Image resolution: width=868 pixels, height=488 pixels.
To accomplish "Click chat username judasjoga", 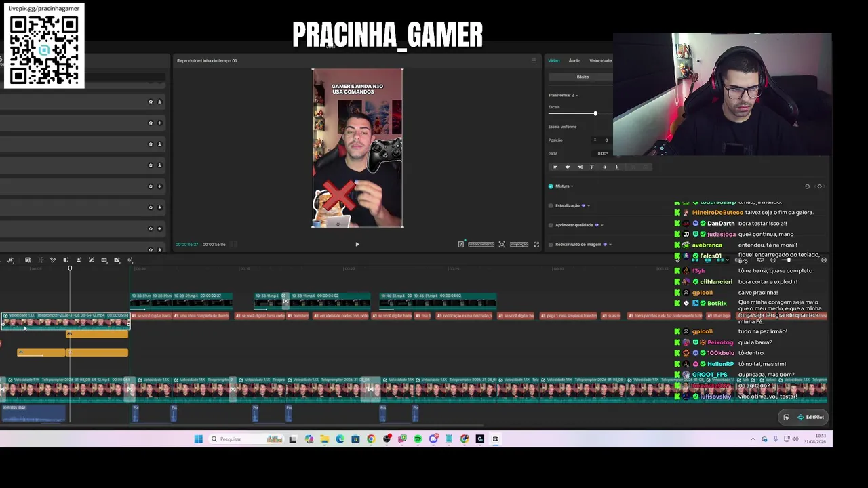I will pyautogui.click(x=722, y=235).
